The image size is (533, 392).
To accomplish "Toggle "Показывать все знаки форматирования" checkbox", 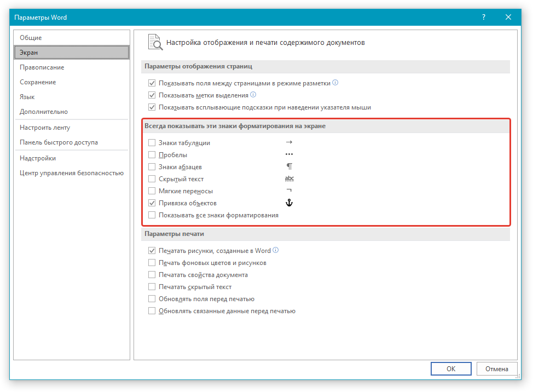I will tap(152, 215).
